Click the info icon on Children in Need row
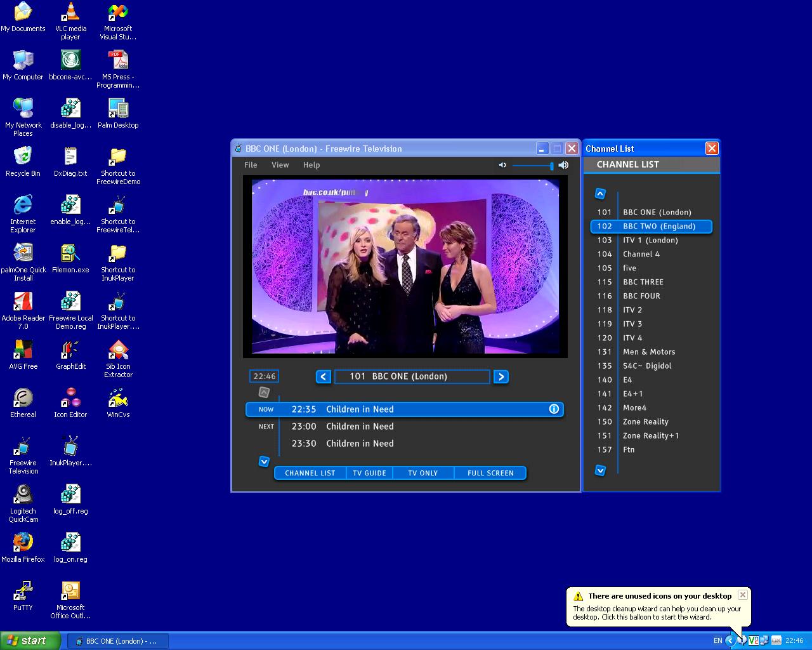This screenshot has height=650, width=812. (x=554, y=409)
